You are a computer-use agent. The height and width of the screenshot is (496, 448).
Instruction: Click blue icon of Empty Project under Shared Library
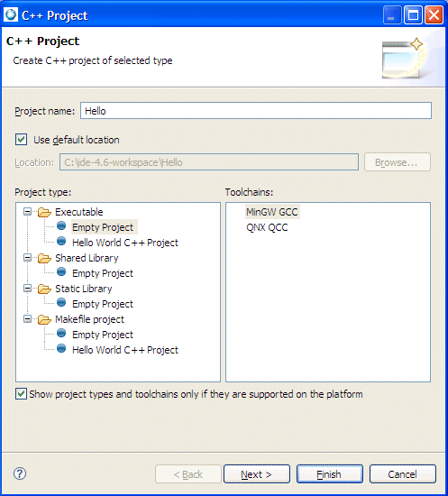coord(61,272)
